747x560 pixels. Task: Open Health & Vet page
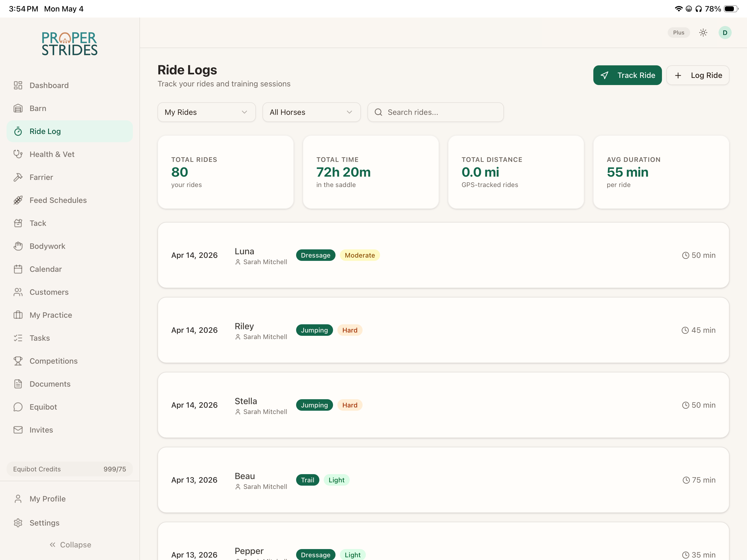tap(69, 154)
